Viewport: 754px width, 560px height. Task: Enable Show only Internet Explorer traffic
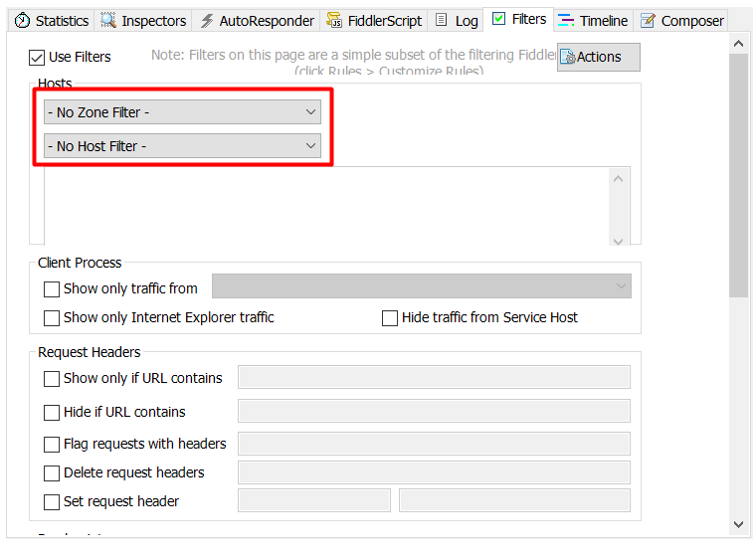pyautogui.click(x=52, y=318)
